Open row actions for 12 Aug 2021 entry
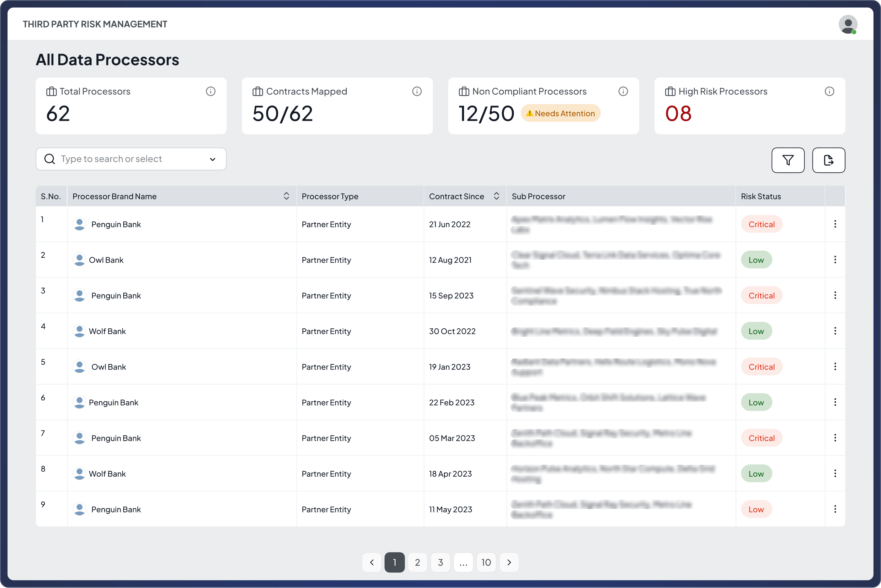The width and height of the screenshot is (881, 588). click(x=835, y=259)
